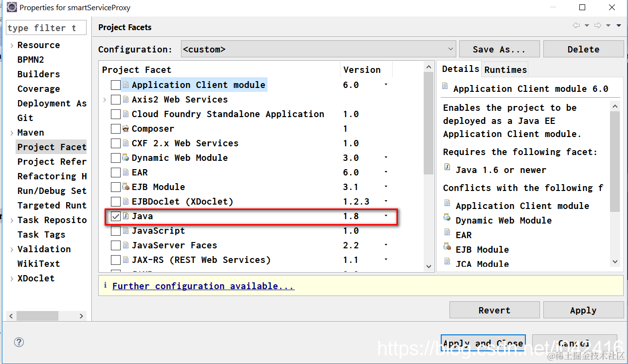Expand the XDoclet tree node
The image size is (628, 364).
(12, 278)
